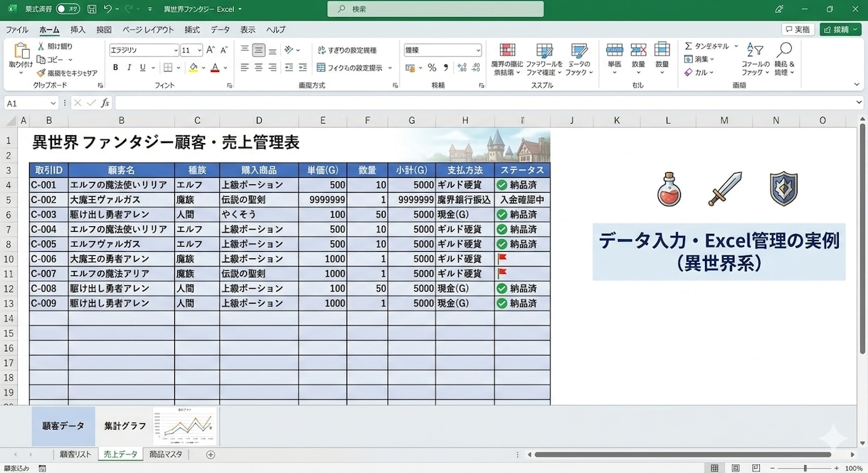868x473 pixels.
Task: Toggle Underline formatting
Action: [142, 68]
